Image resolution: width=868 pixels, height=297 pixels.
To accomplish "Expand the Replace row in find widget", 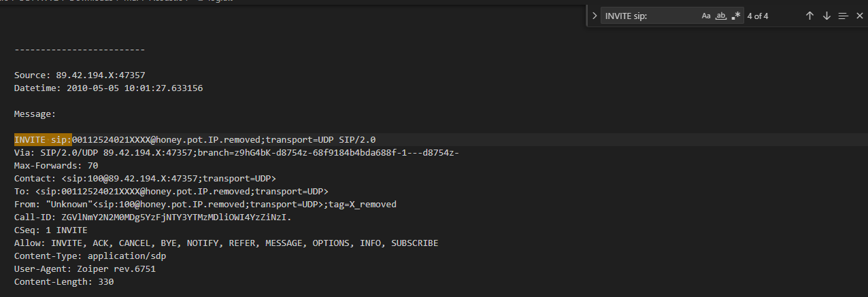I will tap(594, 16).
